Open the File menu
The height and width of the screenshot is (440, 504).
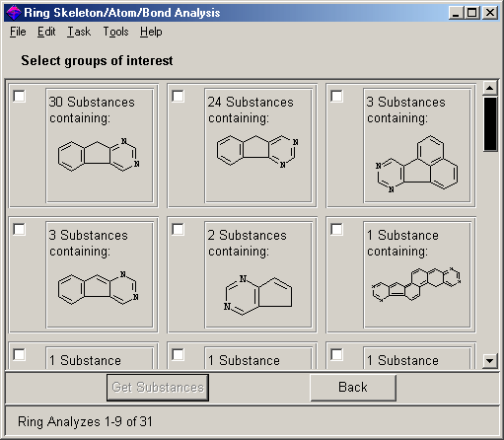coord(18,32)
